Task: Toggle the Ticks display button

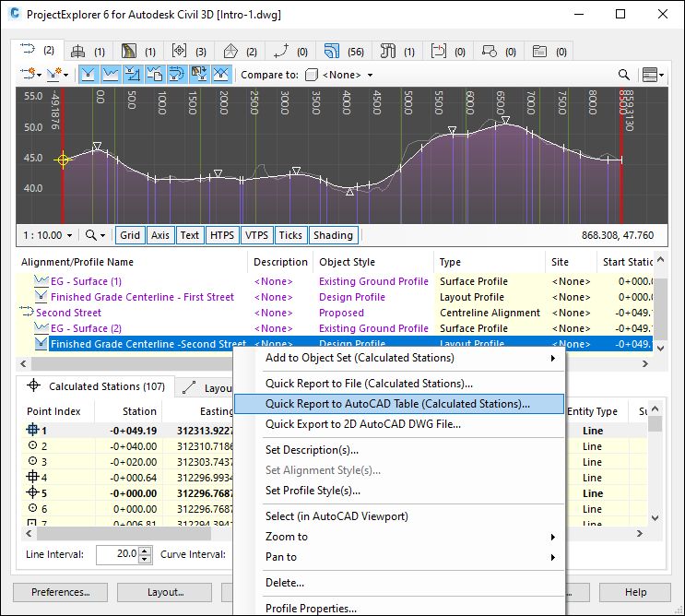Action: [290, 235]
